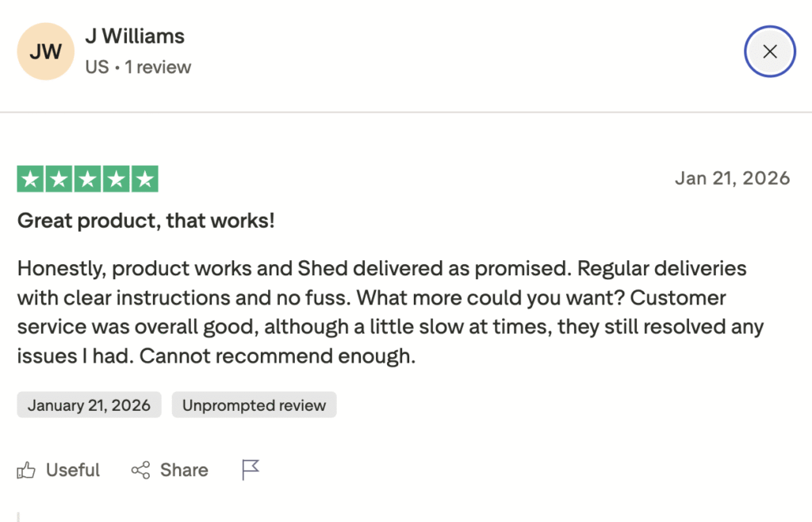
Task: Click the fourth green rating star
Action: pyautogui.click(x=116, y=179)
